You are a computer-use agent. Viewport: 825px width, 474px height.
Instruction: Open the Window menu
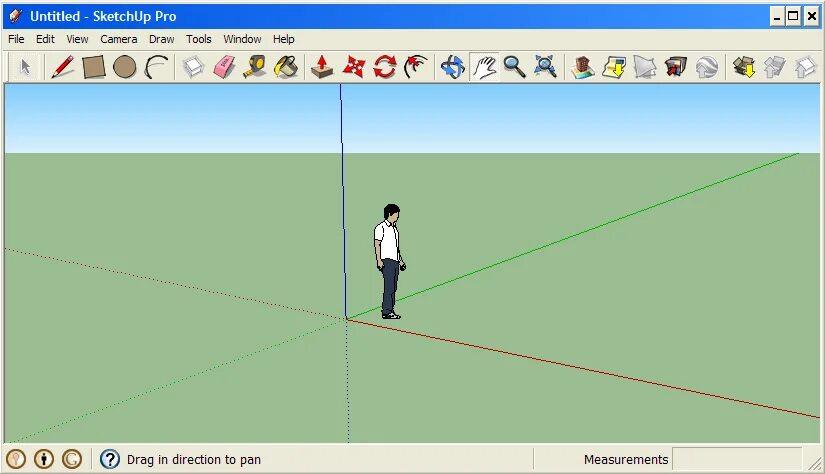tap(242, 39)
